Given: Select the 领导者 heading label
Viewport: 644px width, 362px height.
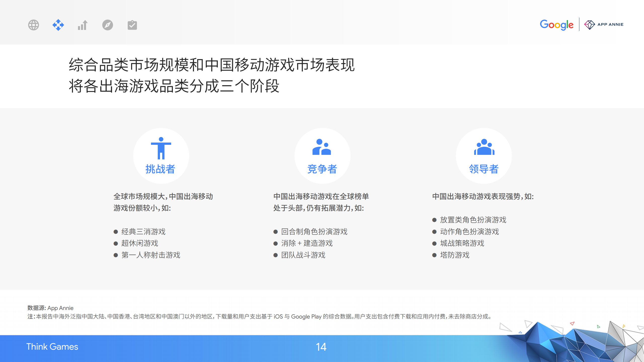Looking at the screenshot, I should pyautogui.click(x=484, y=169).
